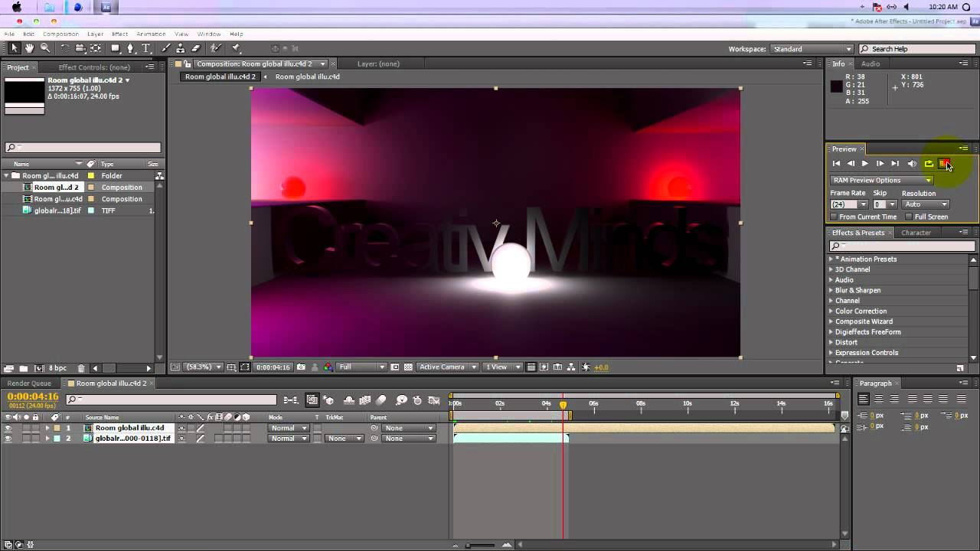Switch to the Render Queue tab

coord(31,383)
